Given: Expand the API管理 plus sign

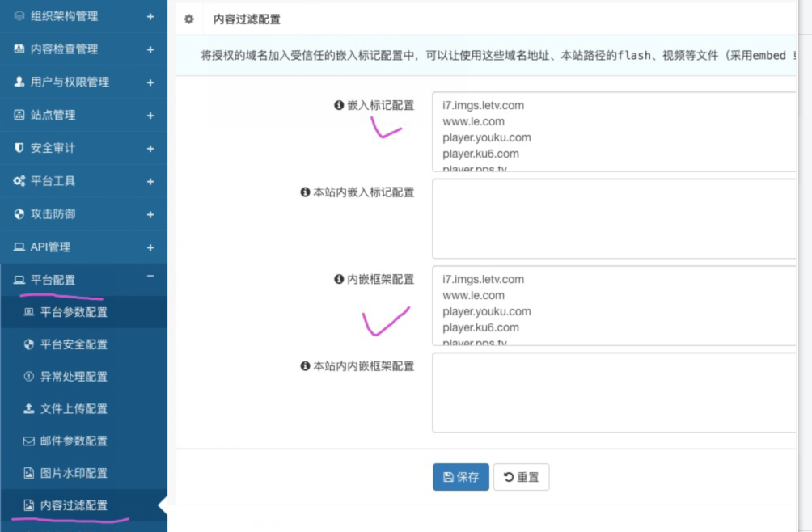Looking at the screenshot, I should coord(150,247).
